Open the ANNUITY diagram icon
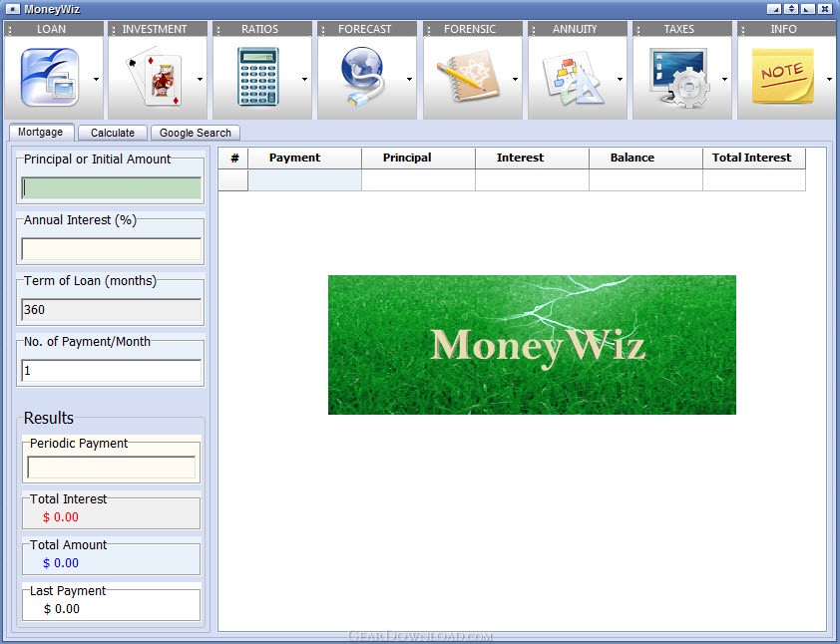Screen dimensions: 840x644 click(x=573, y=78)
